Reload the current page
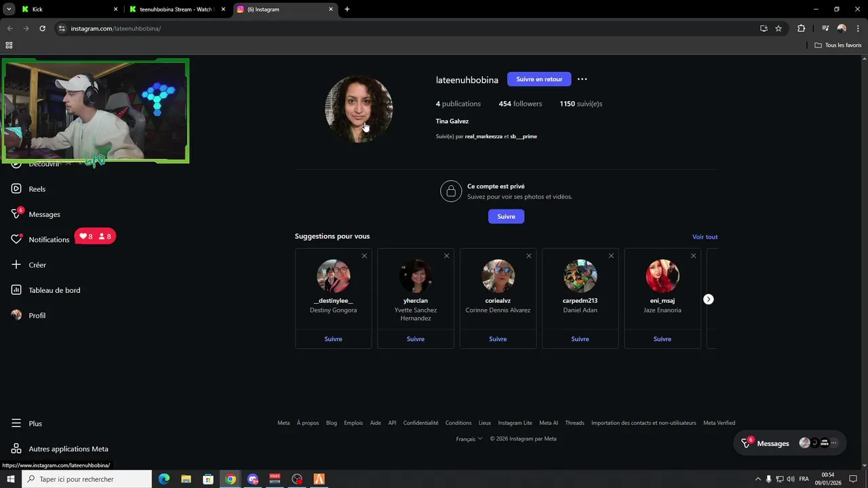The width and height of the screenshot is (868, 488). [42, 28]
